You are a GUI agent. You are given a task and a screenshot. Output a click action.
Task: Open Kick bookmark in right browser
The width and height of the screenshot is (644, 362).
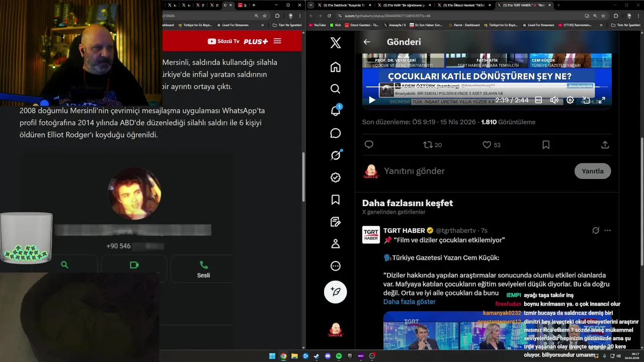335,25
